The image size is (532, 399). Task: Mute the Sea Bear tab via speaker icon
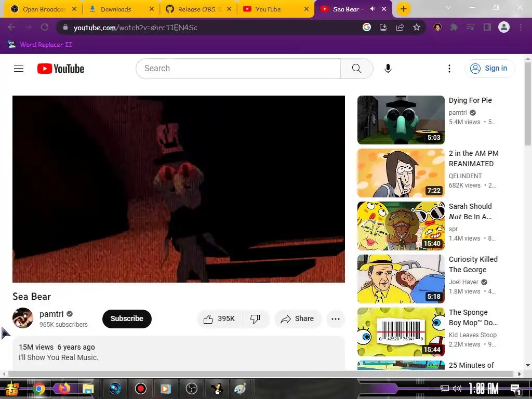pyautogui.click(x=373, y=9)
